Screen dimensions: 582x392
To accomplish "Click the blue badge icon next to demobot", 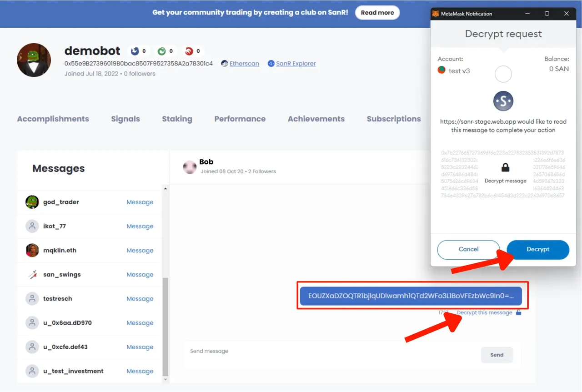I will point(135,51).
